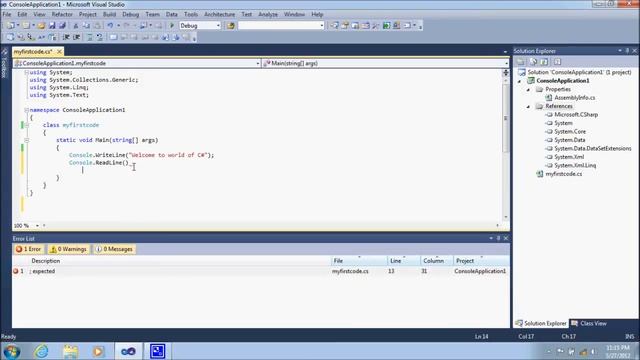Open the Architecture menu
The width and height of the screenshot is (640, 360).
(x=220, y=14)
